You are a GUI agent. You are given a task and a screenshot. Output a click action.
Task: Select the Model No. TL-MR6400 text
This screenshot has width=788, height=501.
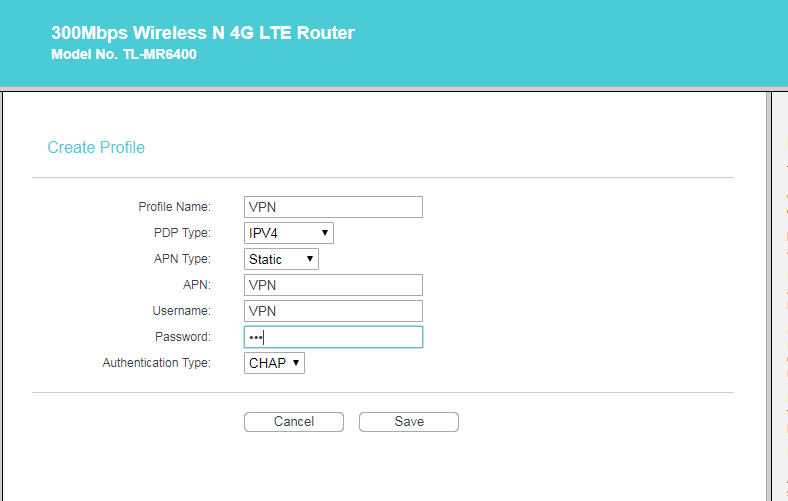(123, 55)
